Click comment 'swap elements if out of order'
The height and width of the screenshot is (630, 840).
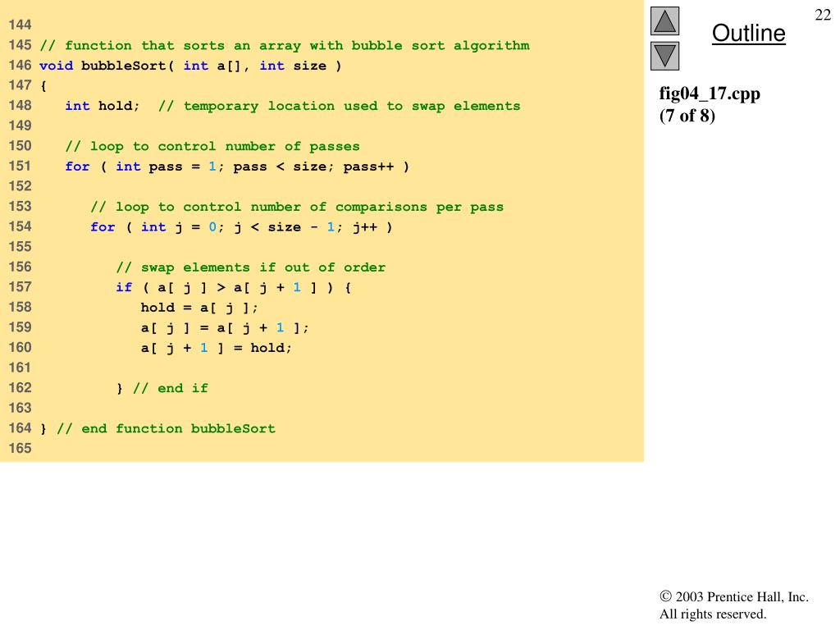250,267
